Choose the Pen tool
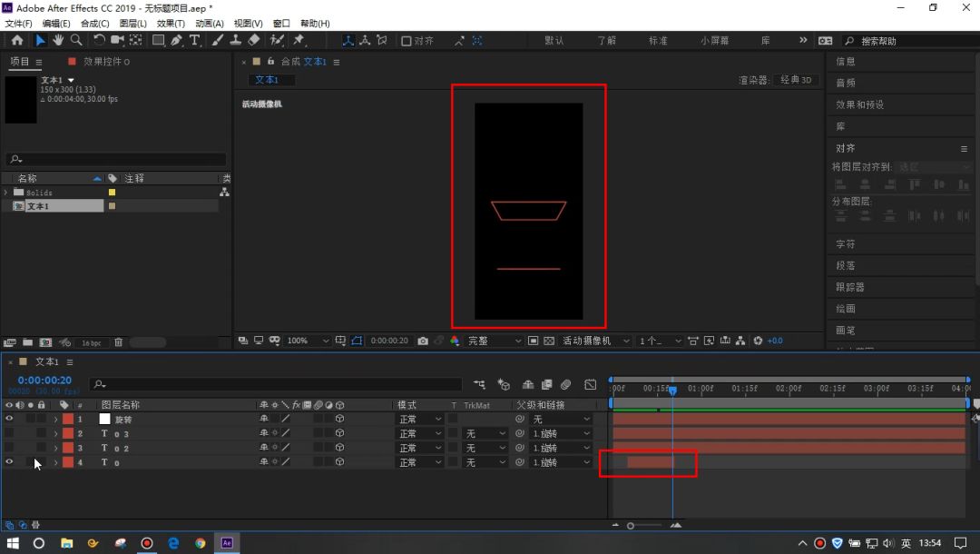 tap(176, 40)
